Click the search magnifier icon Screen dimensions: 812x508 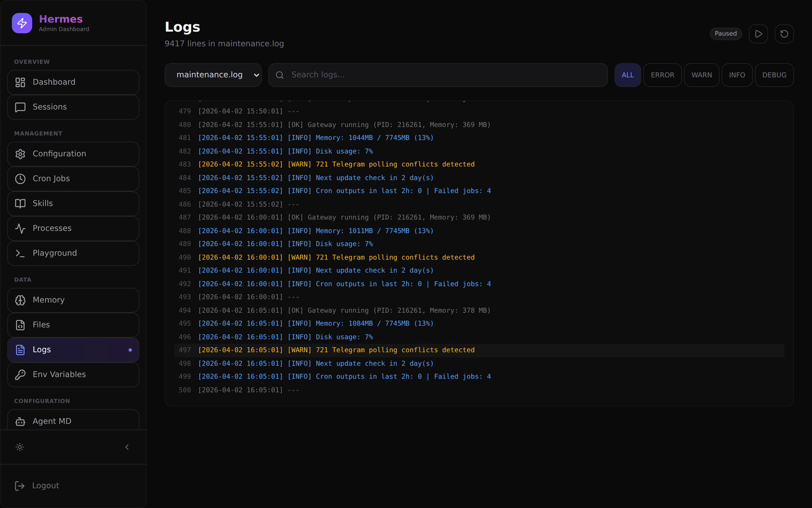pos(280,75)
